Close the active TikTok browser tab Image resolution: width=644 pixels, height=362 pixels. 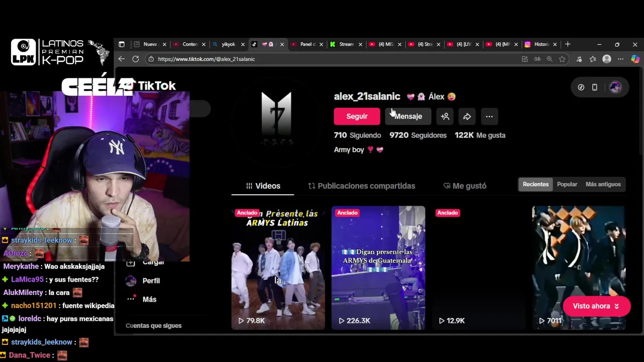click(x=282, y=44)
